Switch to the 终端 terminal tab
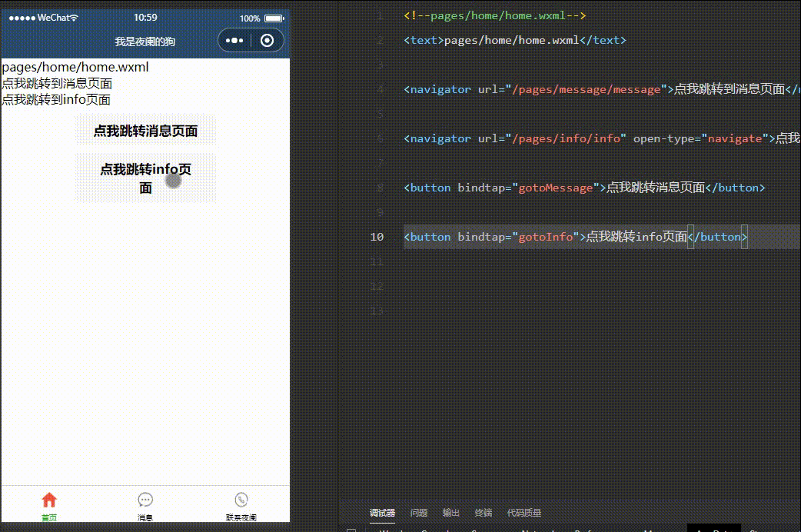The width and height of the screenshot is (801, 532). (x=484, y=513)
